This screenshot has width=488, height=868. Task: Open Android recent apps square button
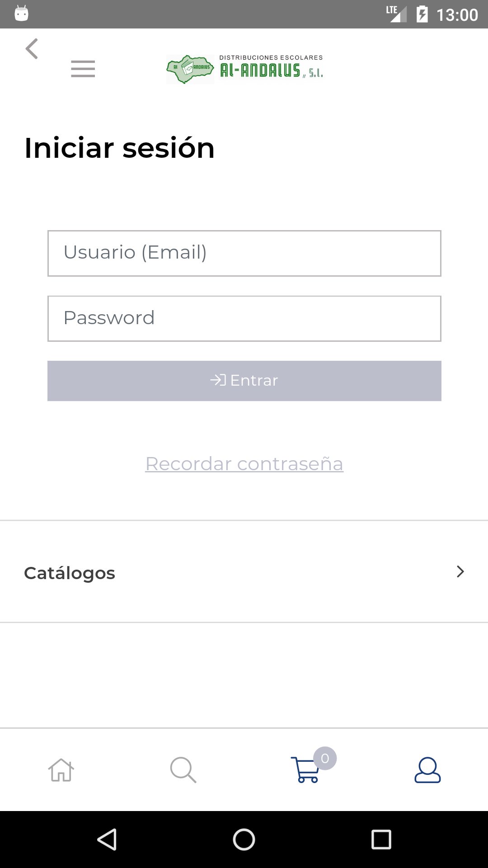(x=381, y=840)
